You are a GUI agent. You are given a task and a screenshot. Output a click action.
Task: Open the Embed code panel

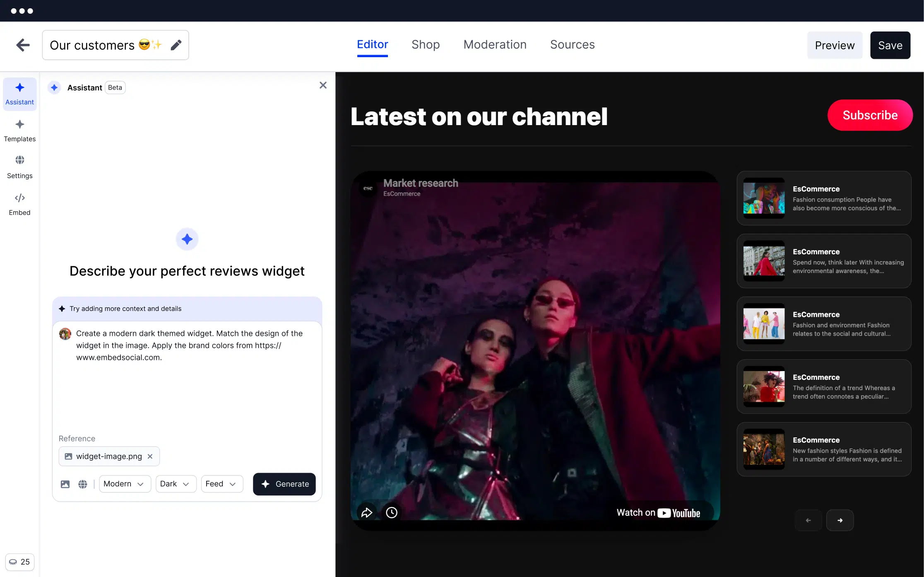click(x=19, y=204)
